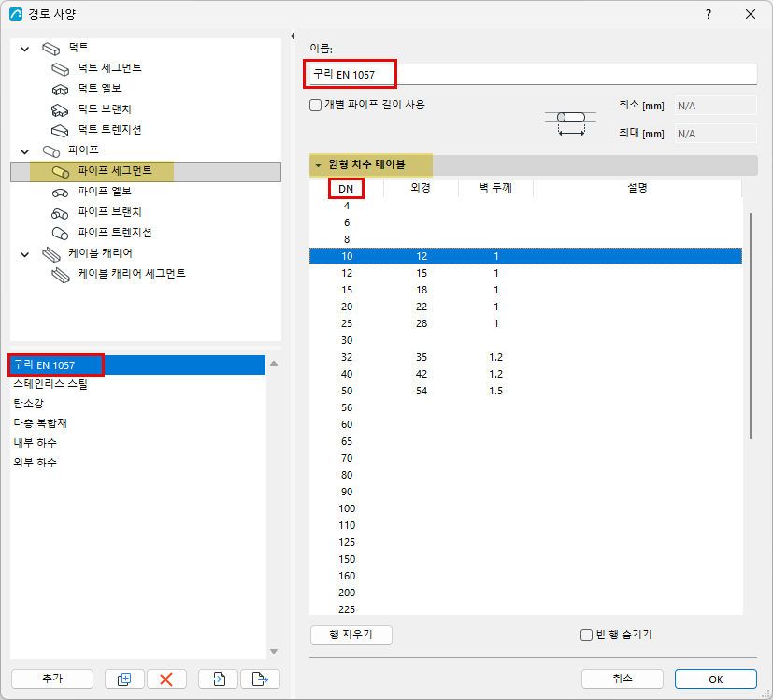Click the 덕트 브랜치 icon
Screen dimensions: 773x700
coord(60,110)
